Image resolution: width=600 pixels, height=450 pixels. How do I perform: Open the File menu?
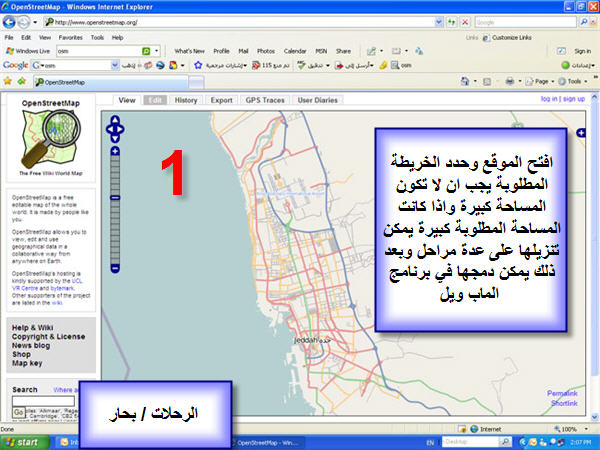[9, 38]
